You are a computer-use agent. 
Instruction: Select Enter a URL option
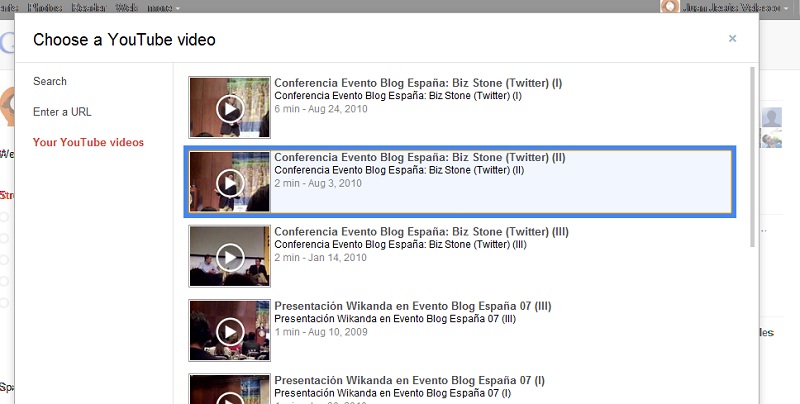click(62, 112)
